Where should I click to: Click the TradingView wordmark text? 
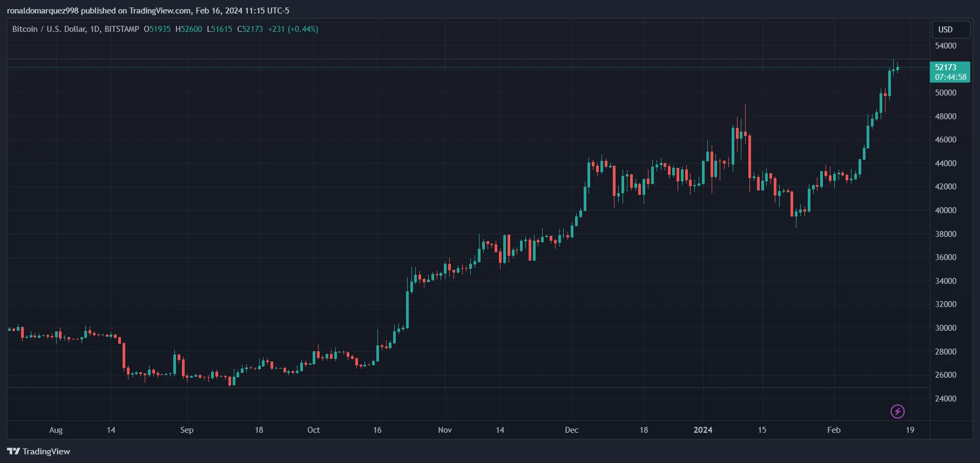pyautogui.click(x=46, y=452)
